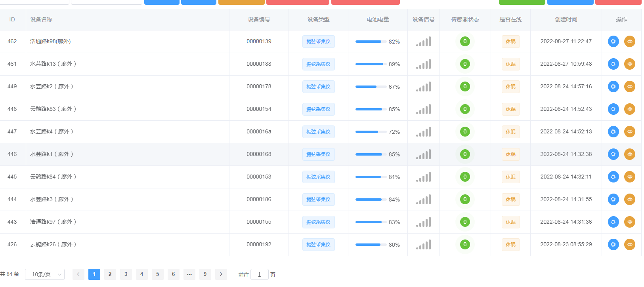This screenshot has width=644, height=287.
Task: Click the blue chip icon for device 00000139
Action: pos(613,42)
